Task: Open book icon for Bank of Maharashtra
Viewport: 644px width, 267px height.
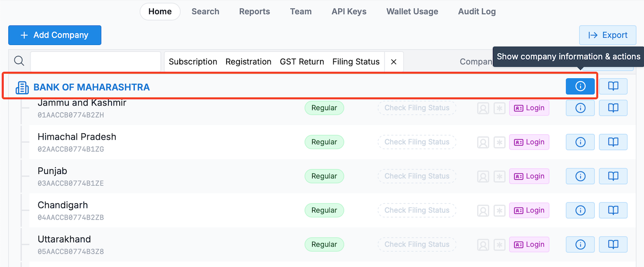Action: pos(613,86)
